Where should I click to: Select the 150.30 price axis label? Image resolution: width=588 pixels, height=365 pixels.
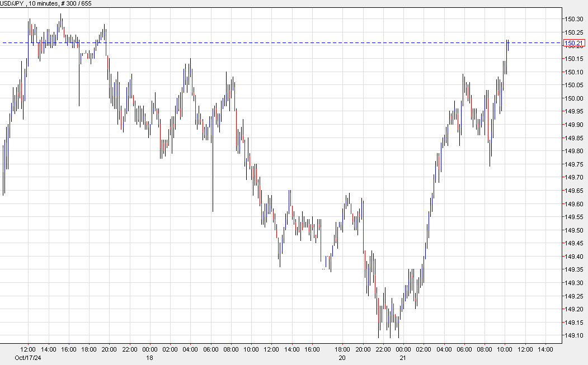click(573, 18)
